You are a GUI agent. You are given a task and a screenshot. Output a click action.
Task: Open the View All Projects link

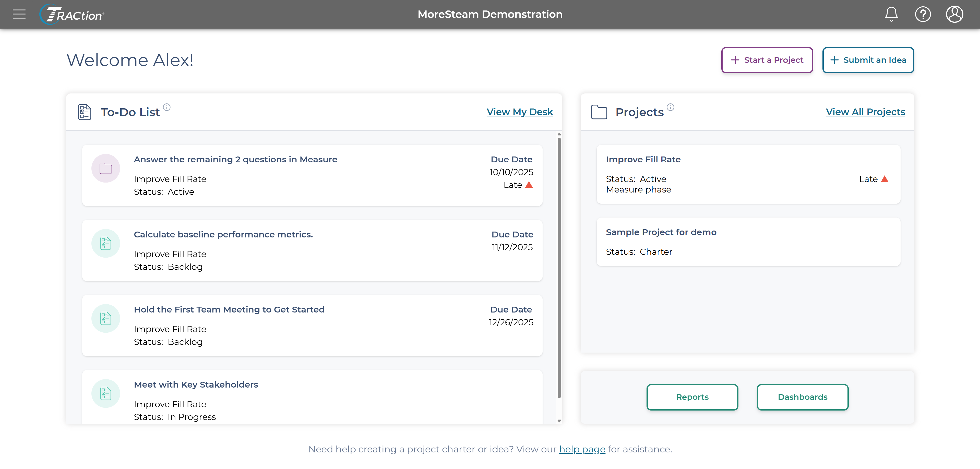(865, 112)
